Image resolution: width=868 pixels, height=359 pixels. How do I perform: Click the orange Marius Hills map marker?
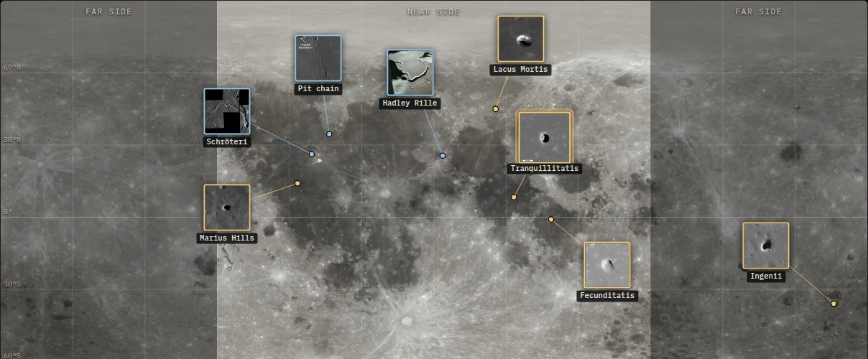(x=297, y=183)
